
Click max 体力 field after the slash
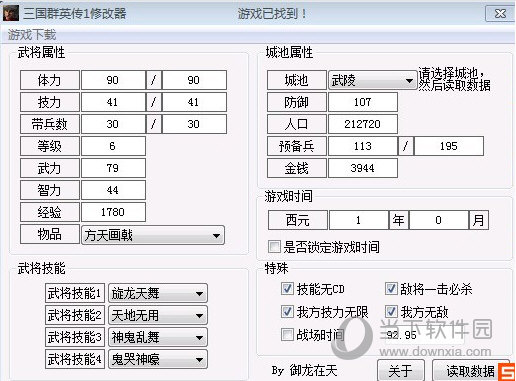(194, 80)
